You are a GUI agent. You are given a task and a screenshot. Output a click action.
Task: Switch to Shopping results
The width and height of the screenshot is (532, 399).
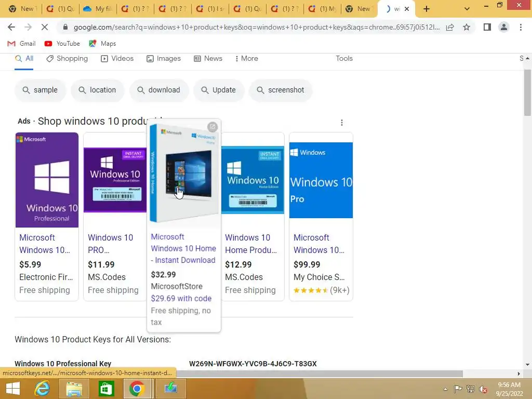pyautogui.click(x=67, y=59)
